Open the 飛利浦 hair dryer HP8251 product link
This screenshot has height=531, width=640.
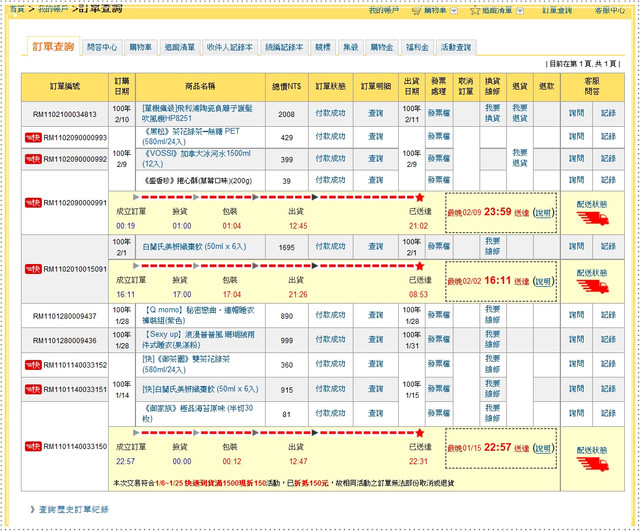coord(197,113)
